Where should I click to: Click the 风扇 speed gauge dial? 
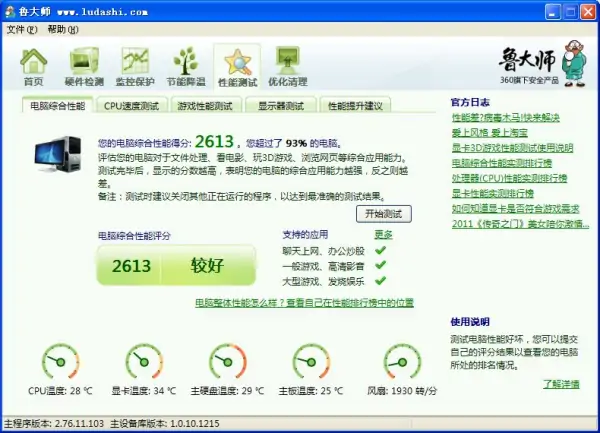[402, 361]
